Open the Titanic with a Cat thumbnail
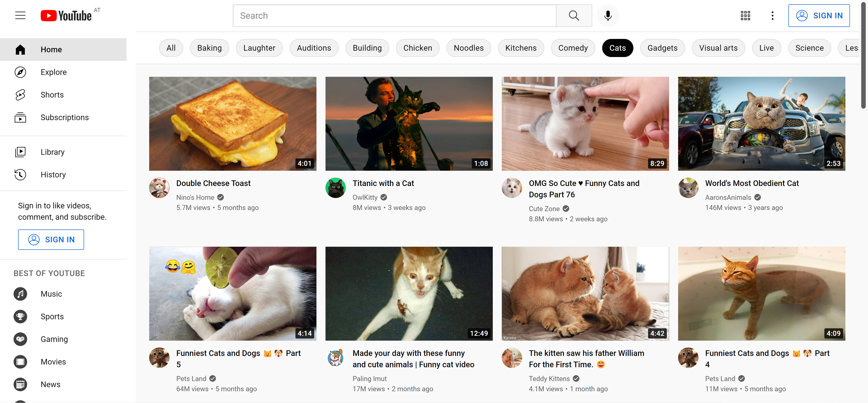Image resolution: width=868 pixels, height=403 pixels. pos(408,124)
